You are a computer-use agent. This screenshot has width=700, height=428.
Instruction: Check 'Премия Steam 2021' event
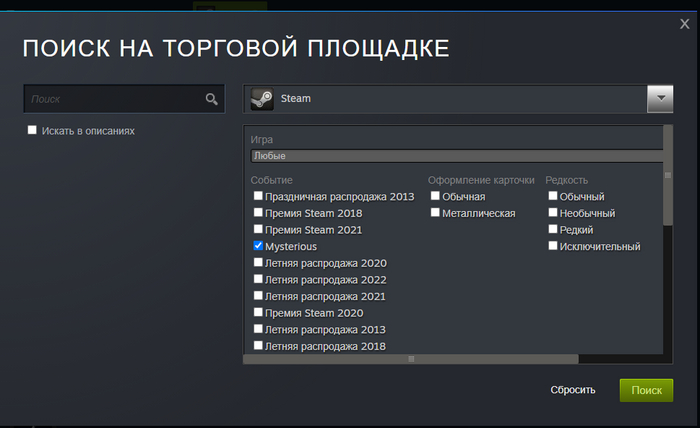(x=258, y=229)
